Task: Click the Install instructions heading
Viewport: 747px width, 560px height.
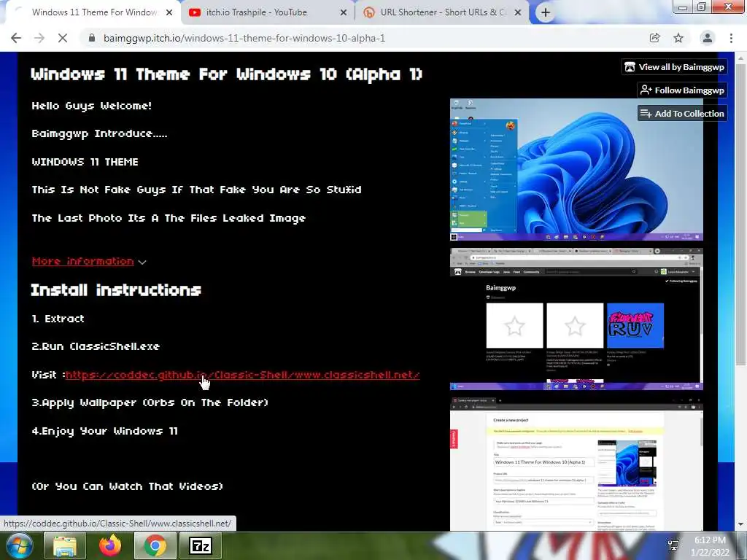Action: (x=116, y=290)
